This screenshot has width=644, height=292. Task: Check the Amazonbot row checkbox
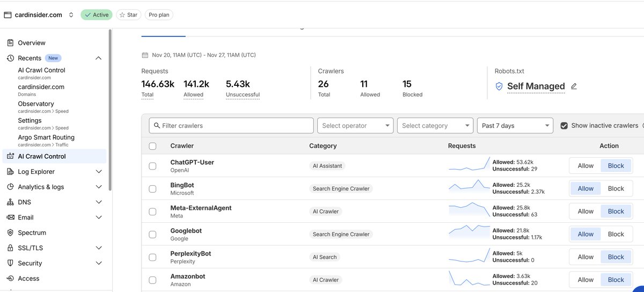click(152, 280)
